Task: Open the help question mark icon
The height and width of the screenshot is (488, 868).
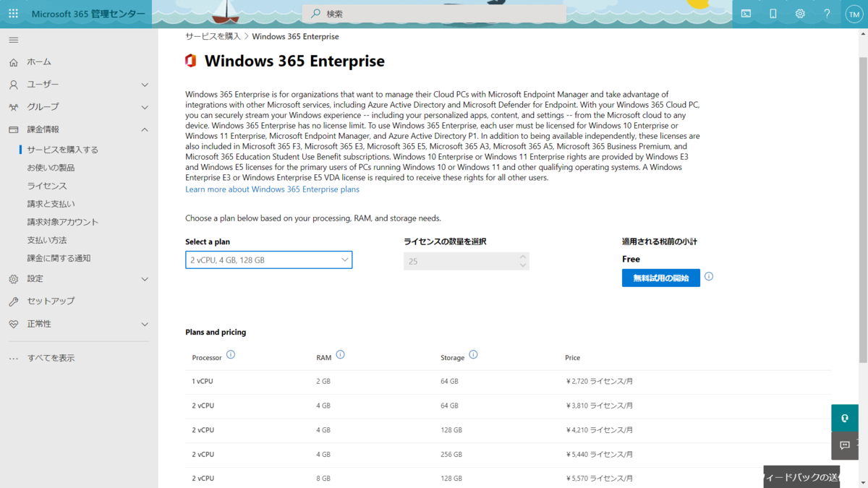Action: [827, 14]
